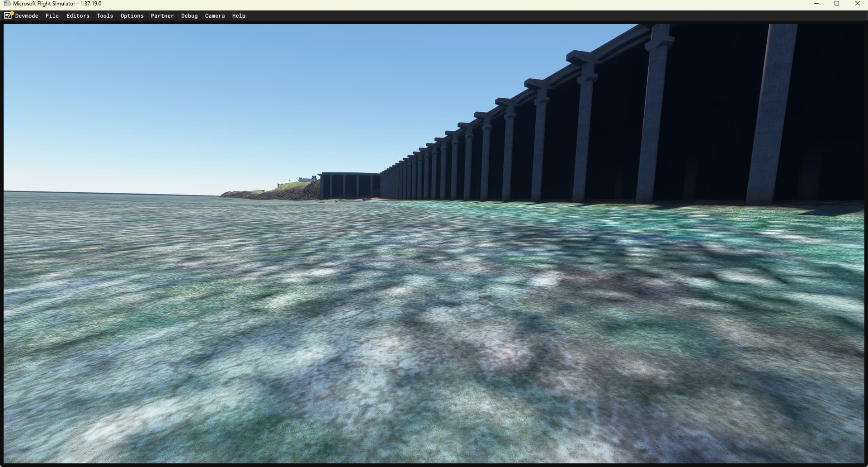Open the Options menu
Image resolution: width=868 pixels, height=467 pixels.
coord(132,16)
